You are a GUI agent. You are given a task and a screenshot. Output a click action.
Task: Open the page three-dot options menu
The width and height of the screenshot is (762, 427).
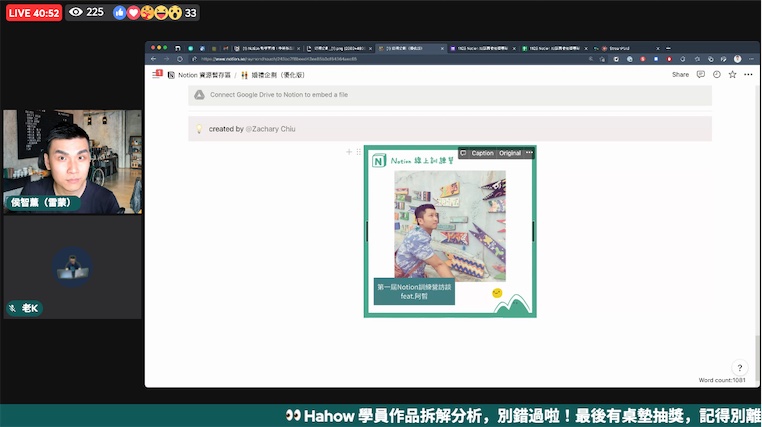tap(748, 74)
